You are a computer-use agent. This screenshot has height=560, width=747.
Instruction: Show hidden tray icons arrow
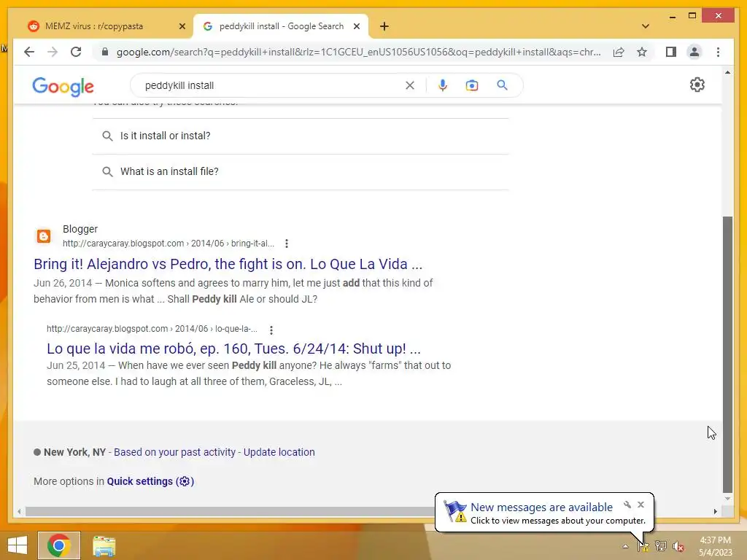[625, 546]
